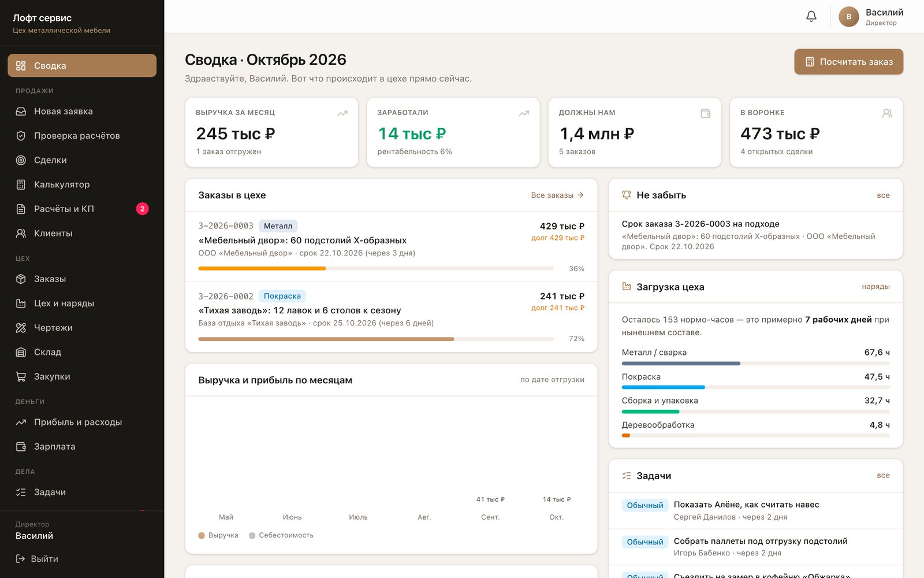Click the Склад warehouse icon
The image size is (924, 578).
pyautogui.click(x=21, y=352)
